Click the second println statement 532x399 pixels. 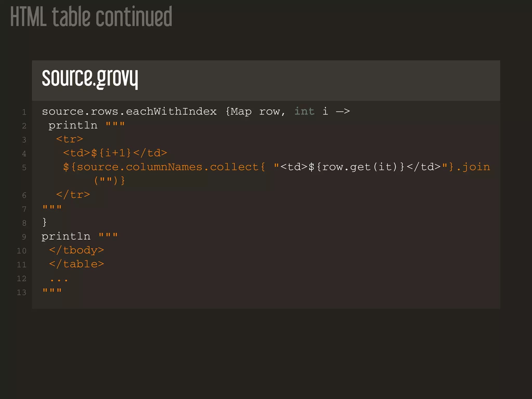pos(66,236)
